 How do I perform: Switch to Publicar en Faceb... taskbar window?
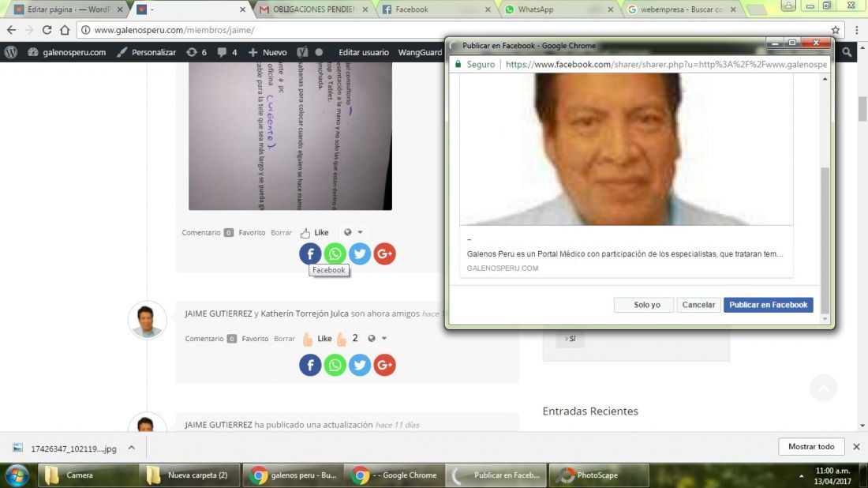tap(496, 475)
